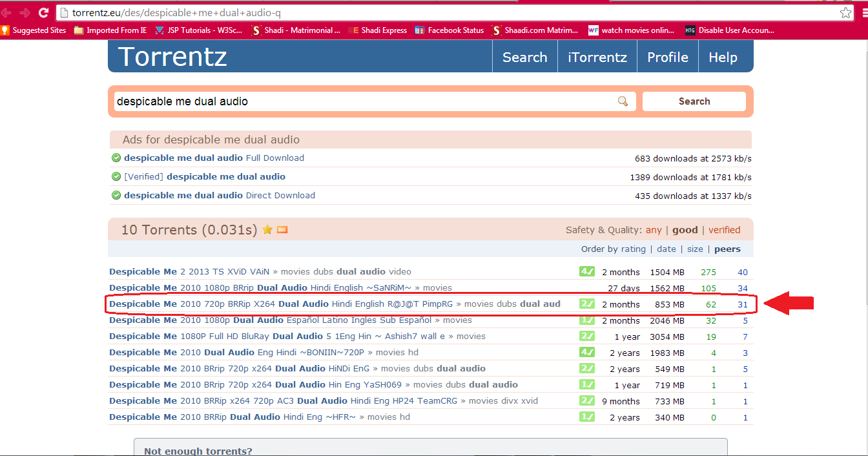Click '683 downloads at 2573 kb/s' text
Screen dimensions: 868x456
[x=693, y=158]
